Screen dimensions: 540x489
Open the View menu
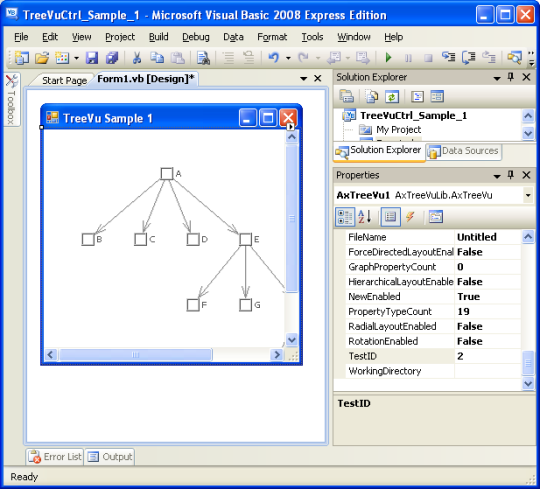[82, 37]
